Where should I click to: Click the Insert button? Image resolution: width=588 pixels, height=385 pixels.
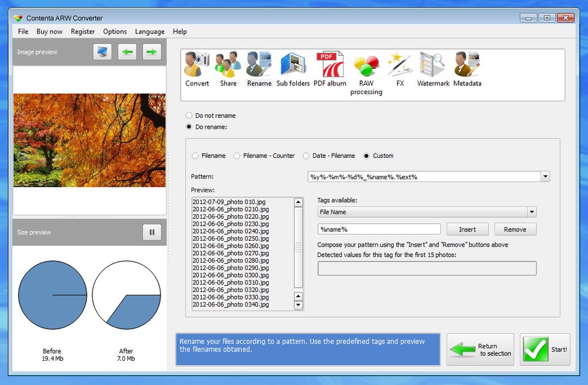(x=468, y=230)
